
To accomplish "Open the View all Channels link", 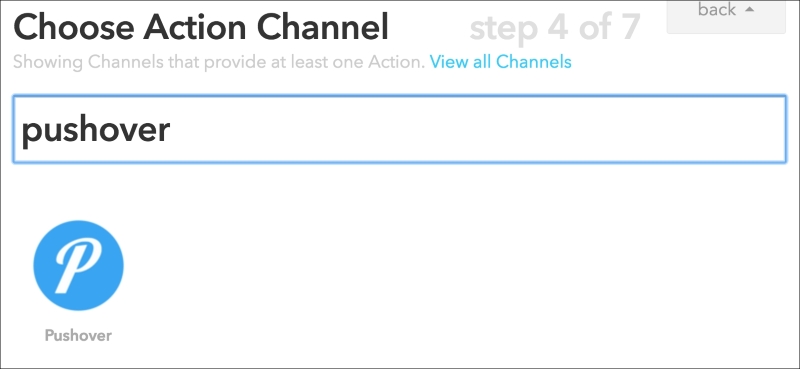I will [x=501, y=62].
